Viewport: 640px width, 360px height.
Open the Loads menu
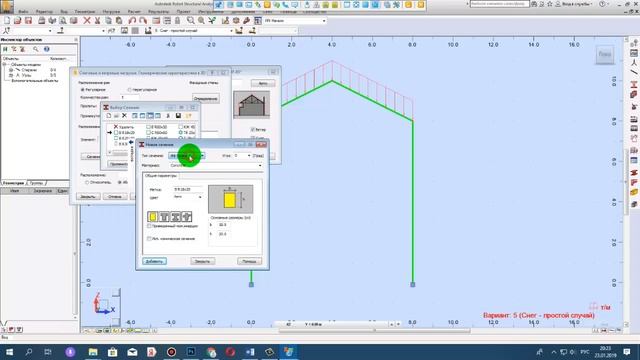click(x=111, y=12)
